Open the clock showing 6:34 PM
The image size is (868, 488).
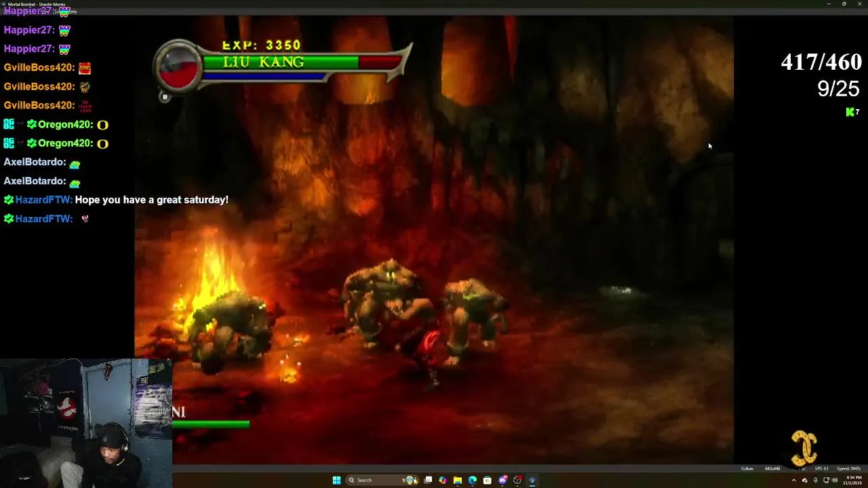(852, 480)
